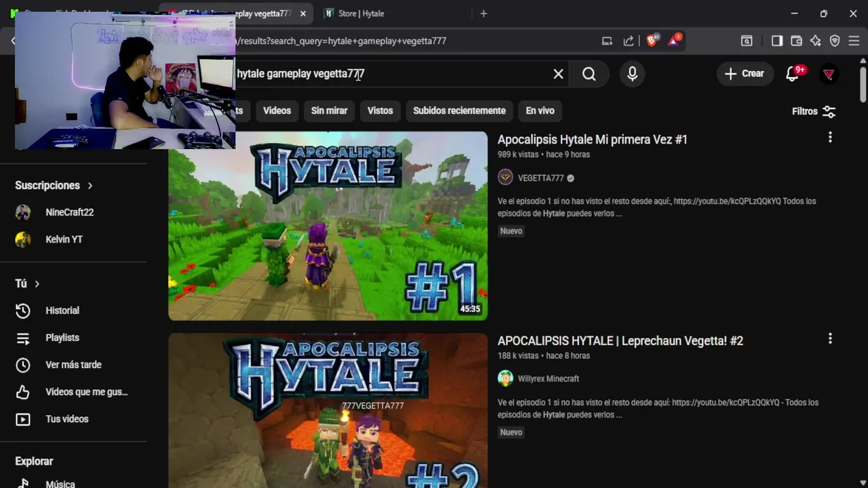Open the account avatar menu
The height and width of the screenshot is (488, 868).
828,74
